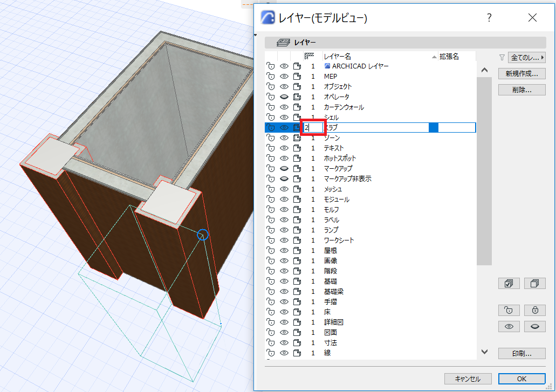Screen dimensions: 556x392
Task: Switch solid/wireframe icon for ARCHICAD レイヤー
Action: click(297, 66)
